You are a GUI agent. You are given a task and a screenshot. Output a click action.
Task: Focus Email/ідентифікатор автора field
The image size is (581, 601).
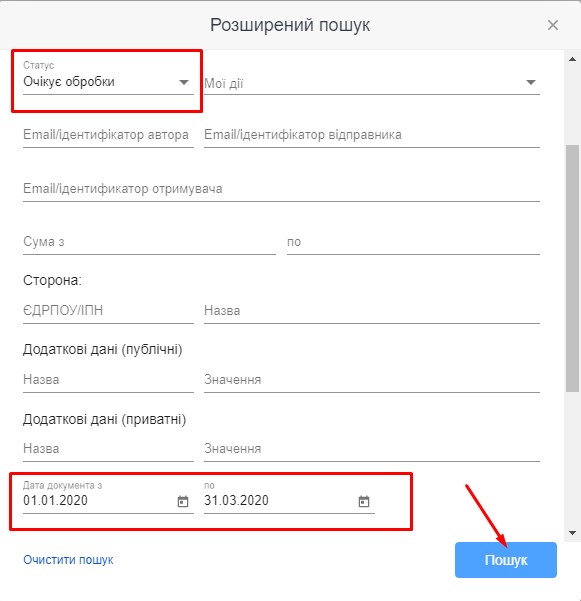tap(108, 135)
